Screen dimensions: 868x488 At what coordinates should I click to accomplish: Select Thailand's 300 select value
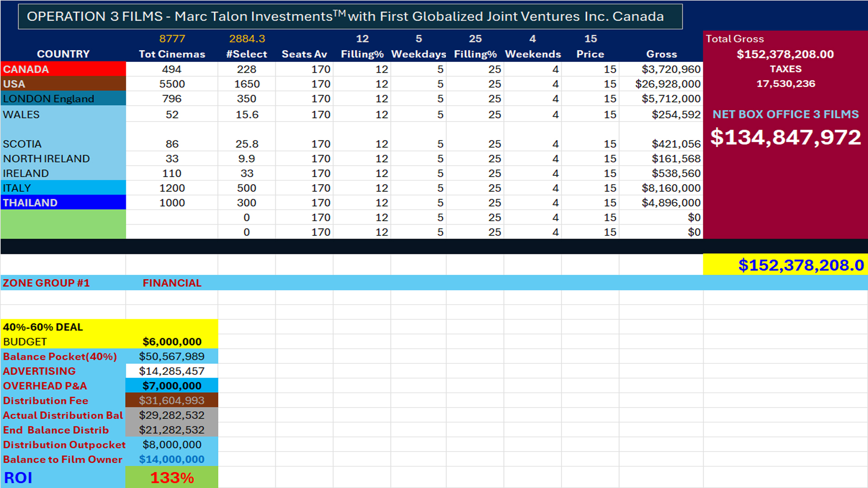pos(247,202)
